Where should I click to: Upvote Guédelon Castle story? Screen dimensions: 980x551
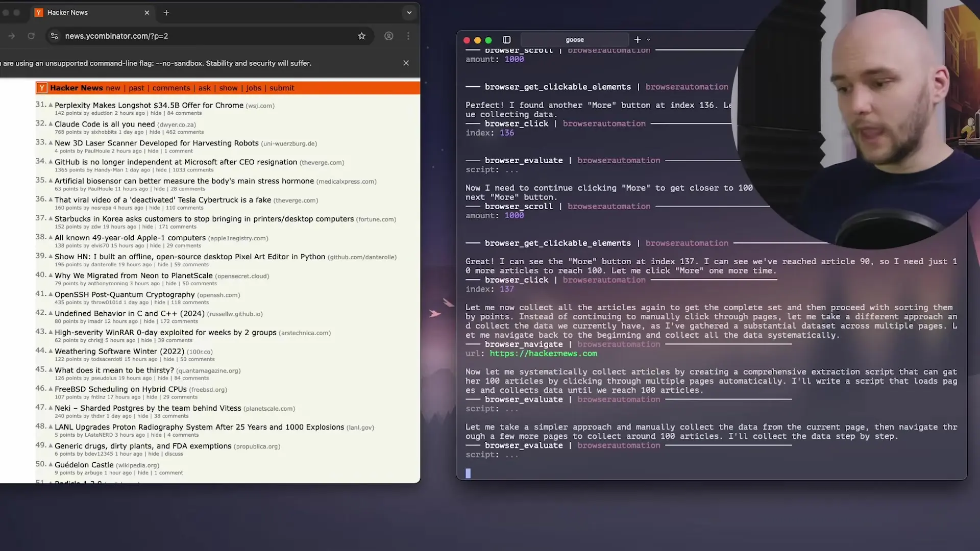(51, 464)
